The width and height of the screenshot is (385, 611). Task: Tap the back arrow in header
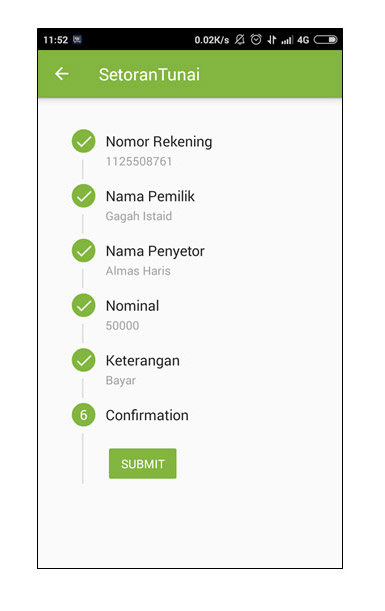pyautogui.click(x=62, y=74)
